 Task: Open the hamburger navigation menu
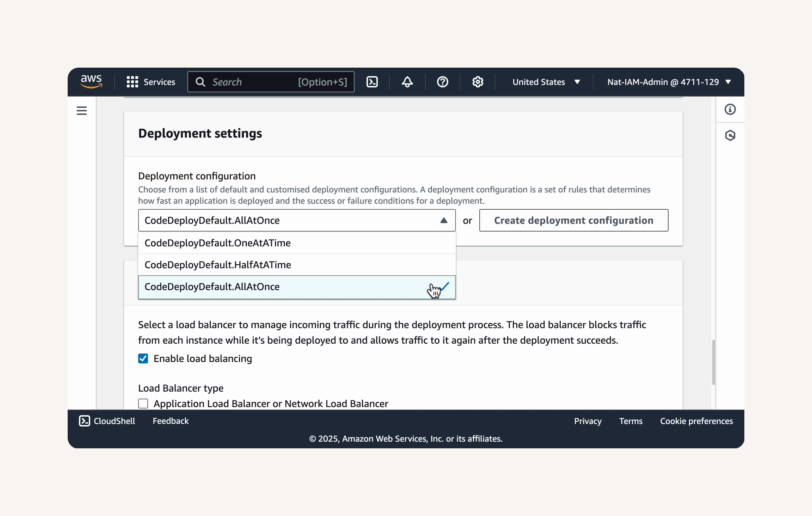tap(82, 111)
